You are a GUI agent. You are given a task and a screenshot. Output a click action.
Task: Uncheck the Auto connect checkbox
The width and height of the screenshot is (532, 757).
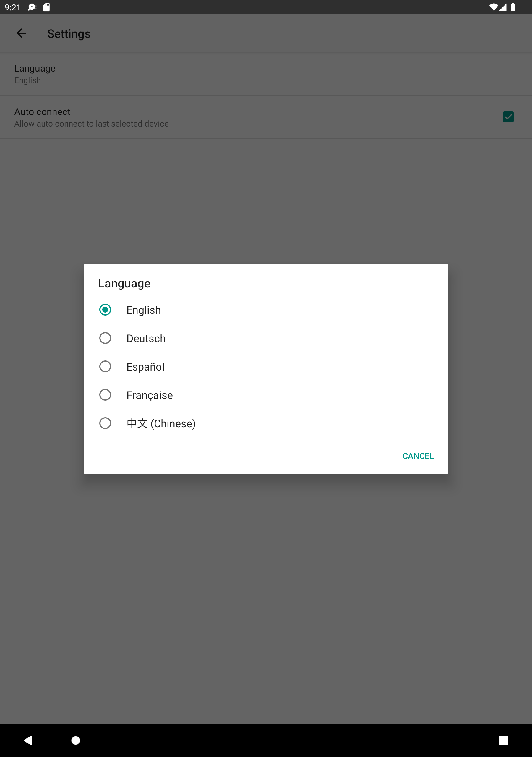coord(508,117)
